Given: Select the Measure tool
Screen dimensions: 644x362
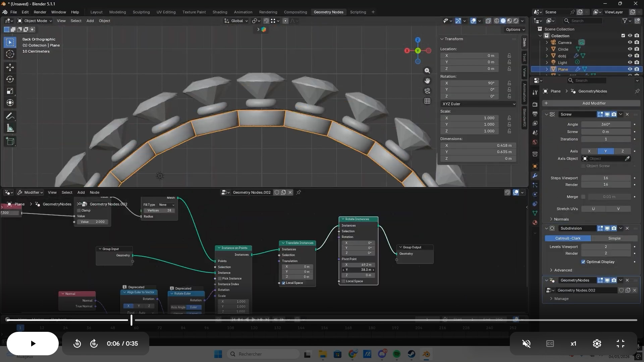Looking at the screenshot, I should coord(10,128).
